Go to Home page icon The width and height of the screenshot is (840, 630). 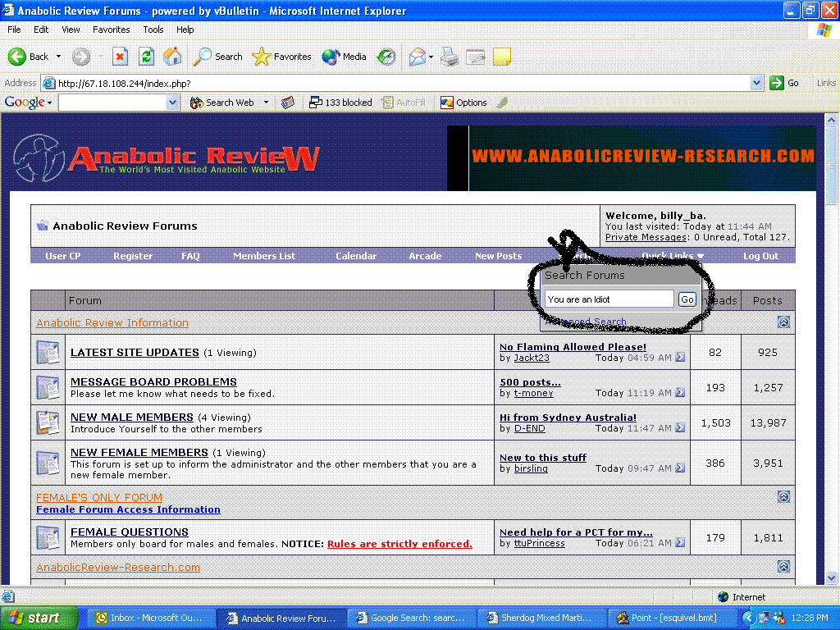[172, 57]
